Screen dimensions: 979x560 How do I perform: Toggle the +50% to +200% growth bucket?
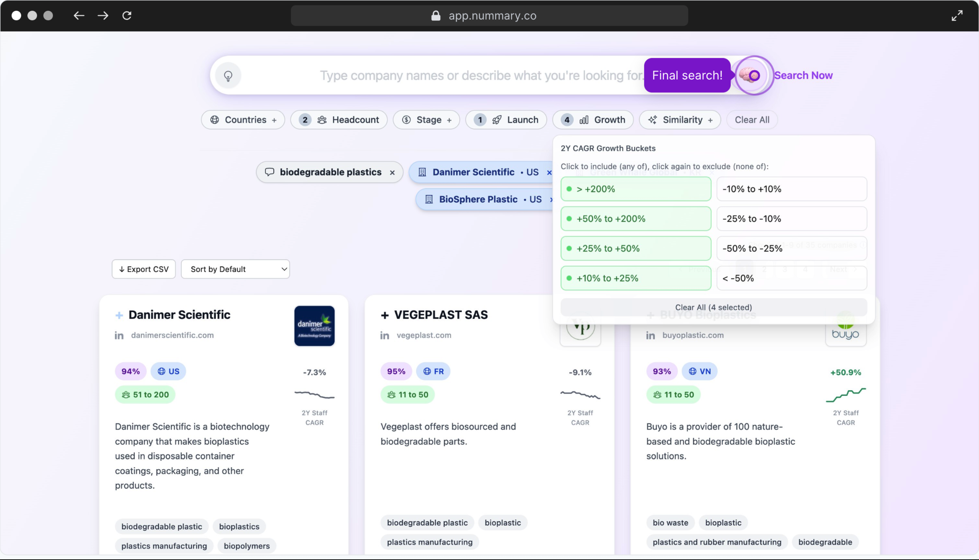click(x=636, y=219)
